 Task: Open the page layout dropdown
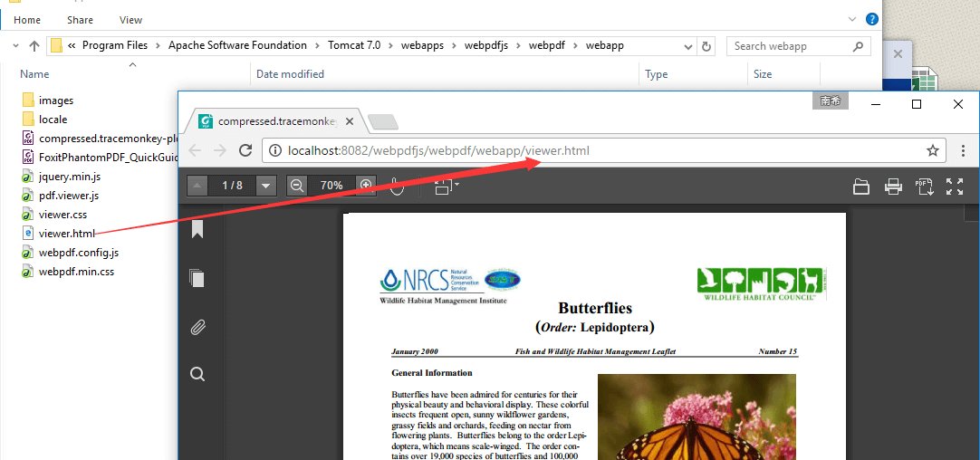tap(447, 186)
